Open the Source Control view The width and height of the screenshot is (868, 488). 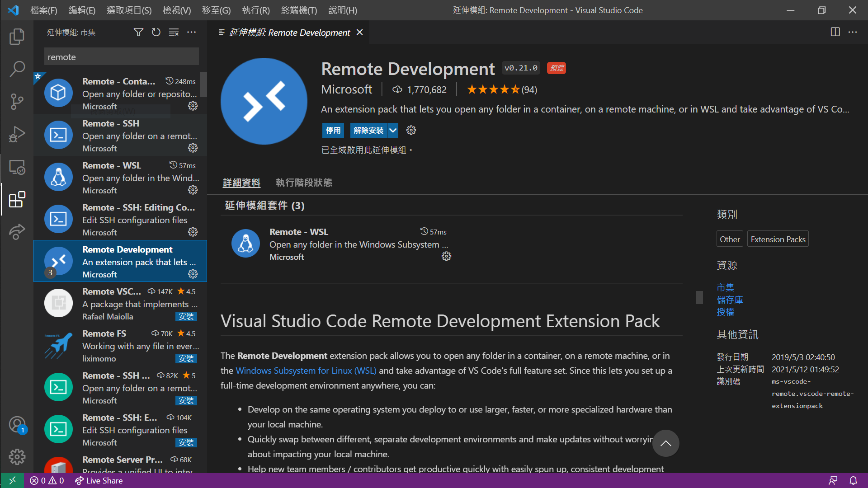click(17, 102)
